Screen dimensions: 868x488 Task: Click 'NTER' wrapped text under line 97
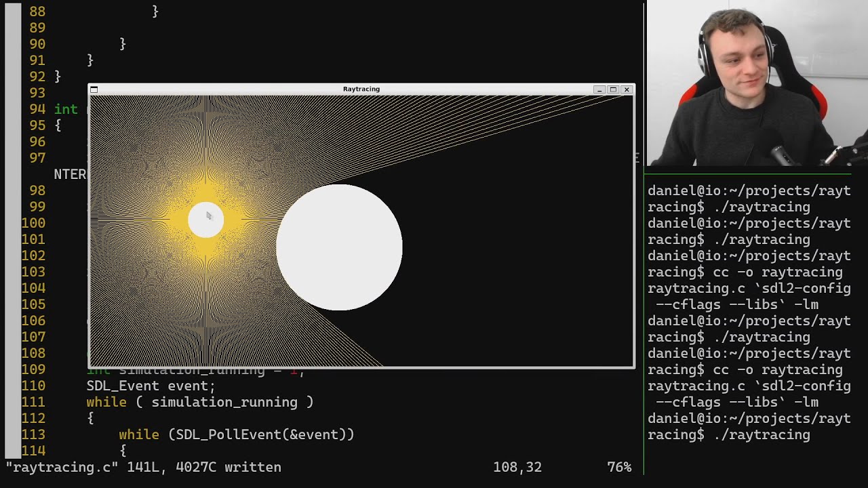pyautogui.click(x=70, y=174)
